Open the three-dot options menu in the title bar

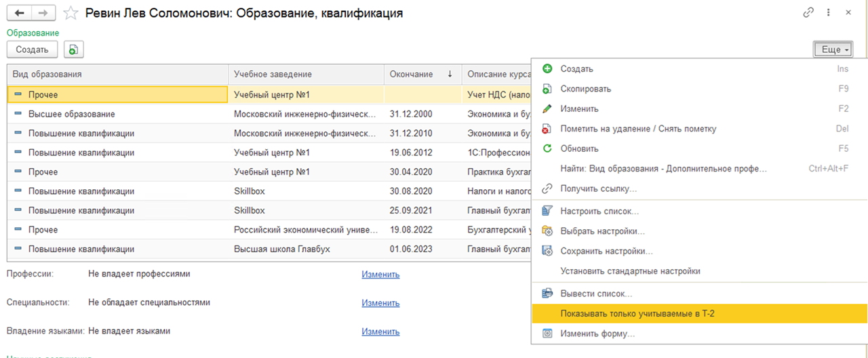(x=828, y=13)
